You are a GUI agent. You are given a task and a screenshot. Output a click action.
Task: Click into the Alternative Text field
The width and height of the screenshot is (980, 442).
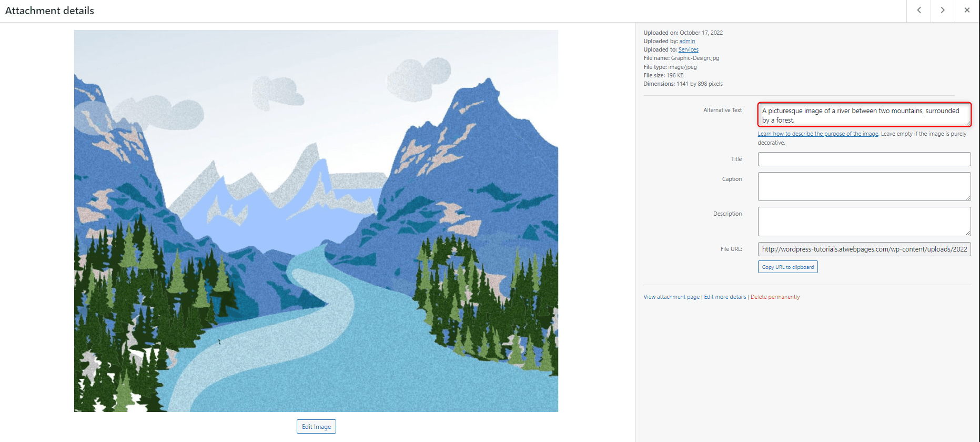pos(864,115)
